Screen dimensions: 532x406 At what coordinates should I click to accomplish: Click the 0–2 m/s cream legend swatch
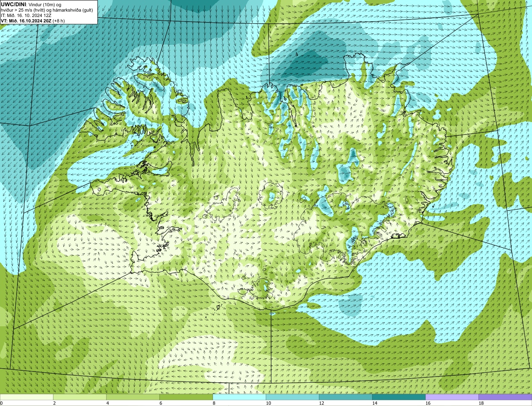27,397
